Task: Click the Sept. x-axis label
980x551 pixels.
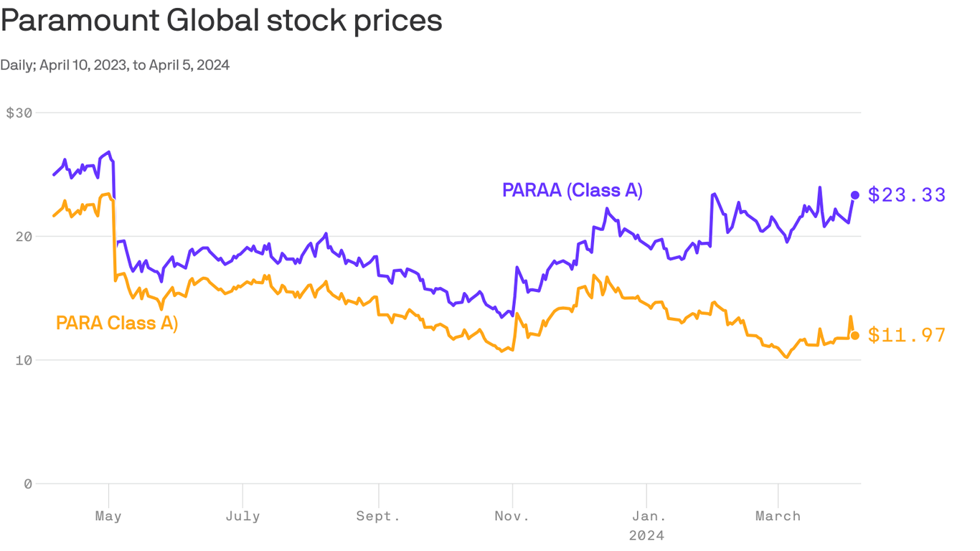Action: point(378,517)
